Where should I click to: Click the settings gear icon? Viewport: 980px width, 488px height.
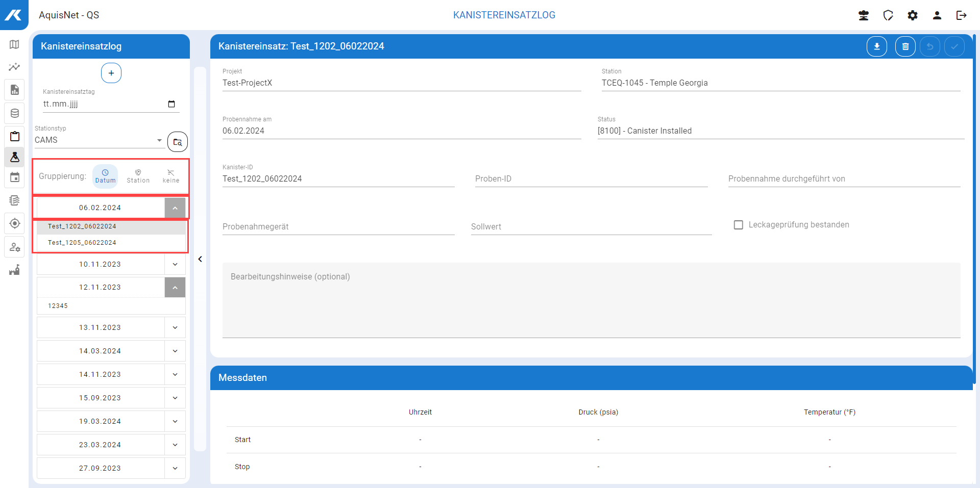(x=912, y=15)
